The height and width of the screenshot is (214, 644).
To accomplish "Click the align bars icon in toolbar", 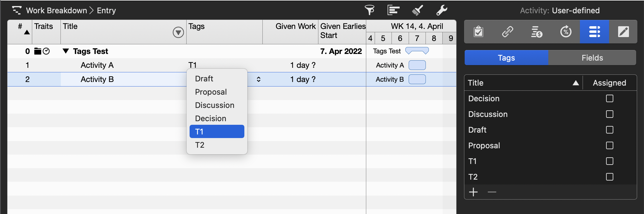I will click(393, 10).
